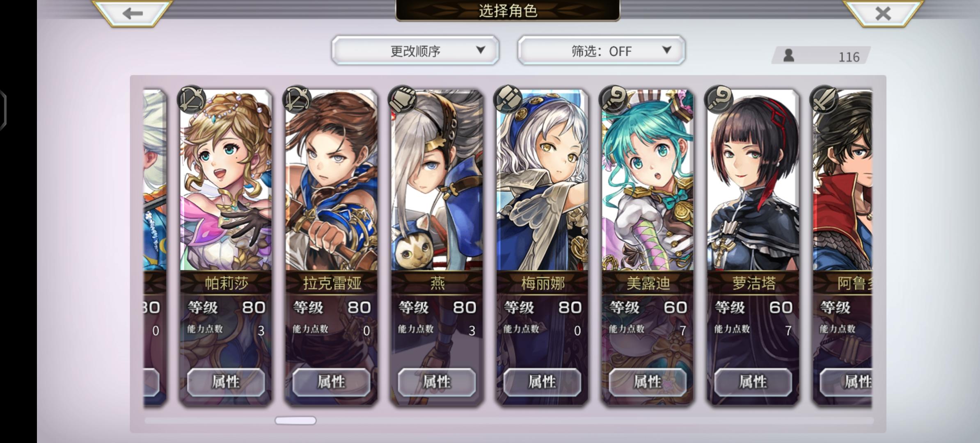Open the 筛选: OFF filter dropdown
Image resolution: width=980 pixels, height=443 pixels.
click(x=601, y=50)
